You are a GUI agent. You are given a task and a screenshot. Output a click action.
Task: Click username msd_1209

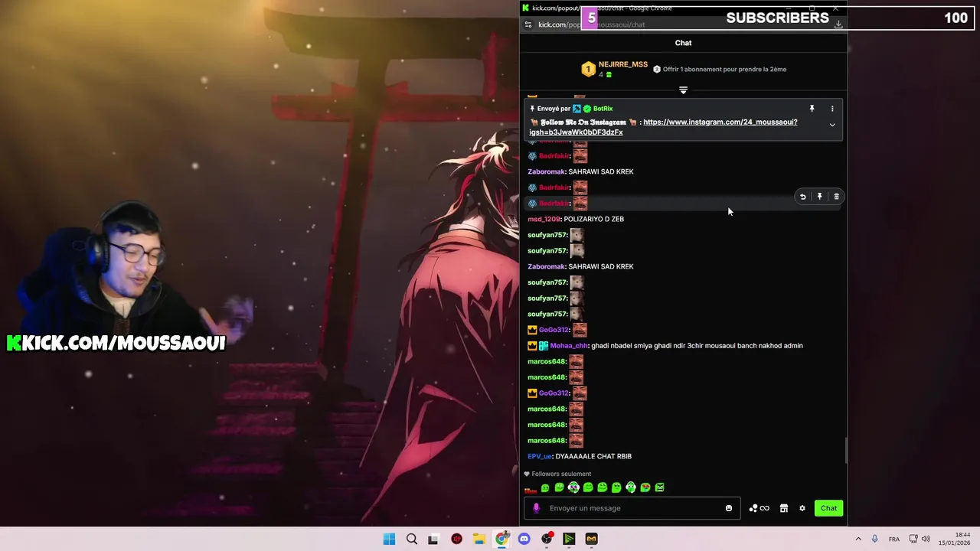pos(544,219)
